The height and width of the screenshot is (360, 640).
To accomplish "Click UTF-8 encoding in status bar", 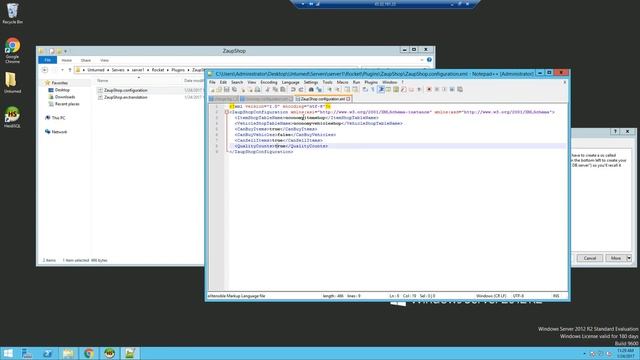I will click(518, 296).
